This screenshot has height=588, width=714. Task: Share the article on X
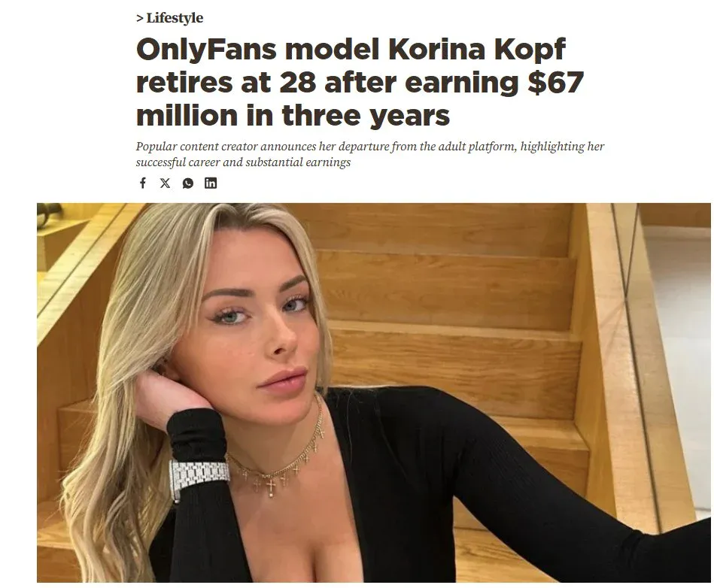(166, 183)
